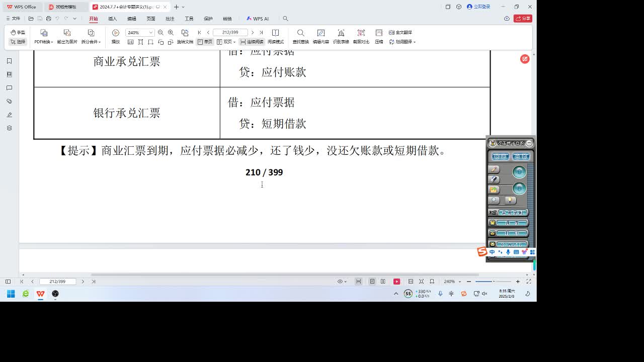Screen dimensions: 644x362
Task: Collapse the whiteboard panel with minus button
Action: (x=529, y=143)
